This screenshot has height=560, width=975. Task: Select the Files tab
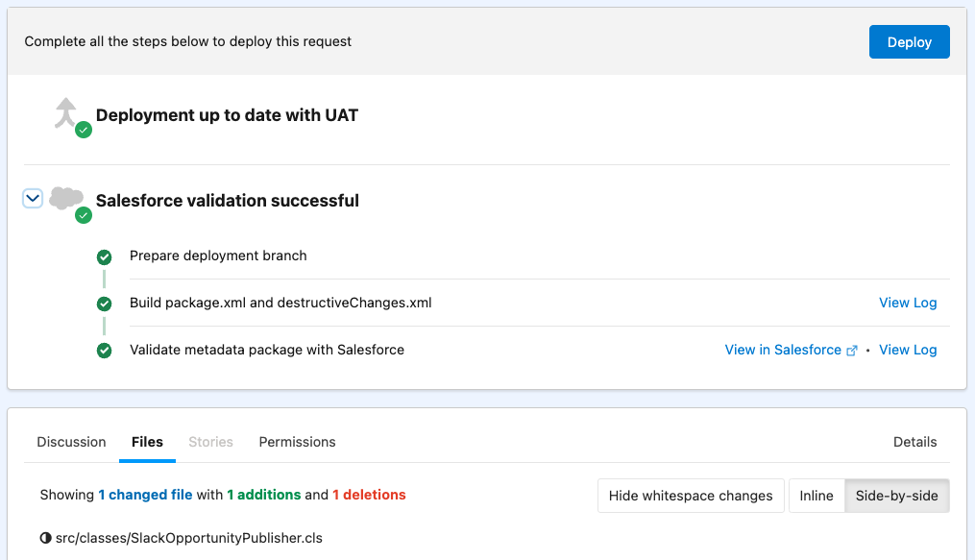[147, 442]
